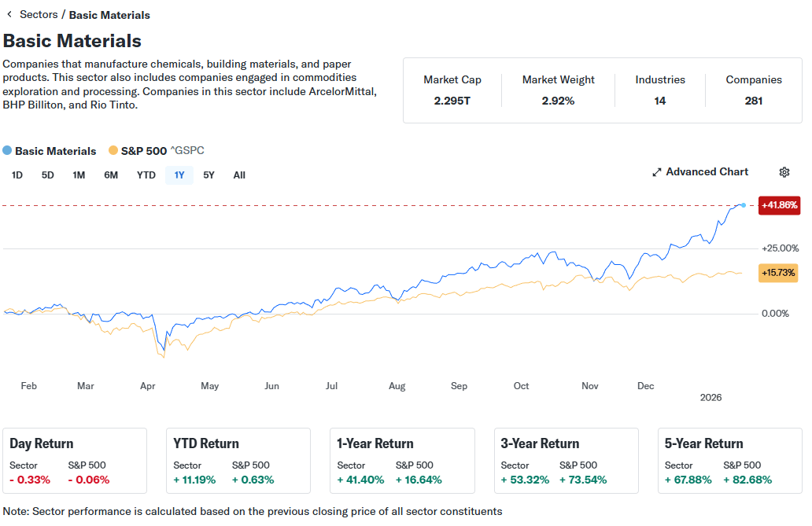812x526 pixels.
Task: Choose the 5Y chart range
Action: tap(209, 175)
